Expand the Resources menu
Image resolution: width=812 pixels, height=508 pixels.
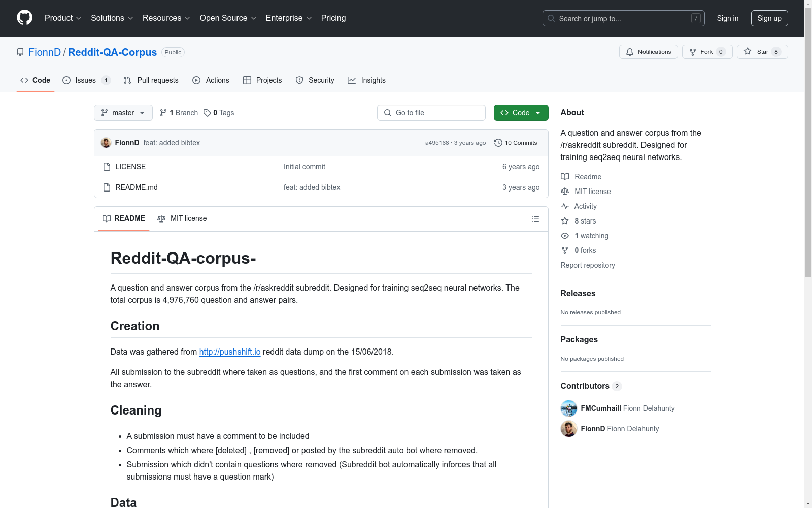coord(166,18)
